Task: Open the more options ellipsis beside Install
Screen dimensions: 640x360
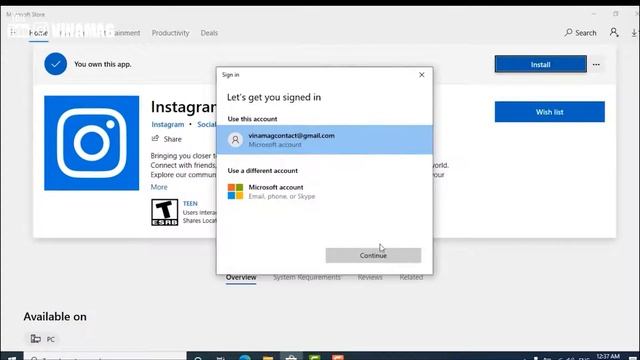Action: pyautogui.click(x=596, y=64)
